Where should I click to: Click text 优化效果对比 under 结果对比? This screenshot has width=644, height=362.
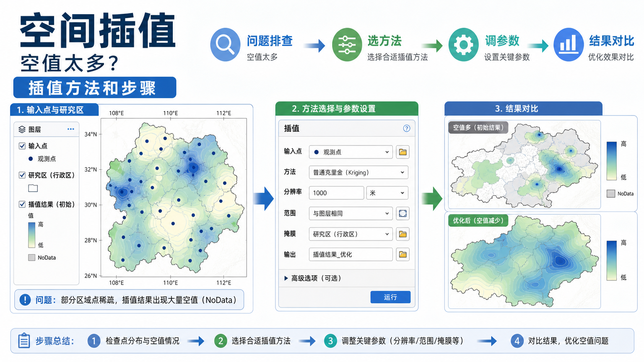coord(611,57)
